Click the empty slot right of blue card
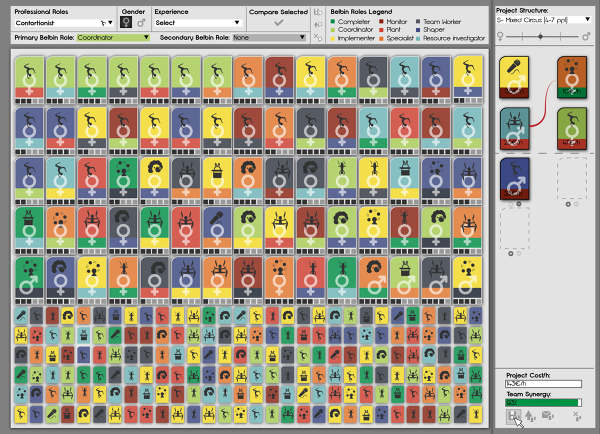Viewport: 600px width, 434px height. point(572,179)
